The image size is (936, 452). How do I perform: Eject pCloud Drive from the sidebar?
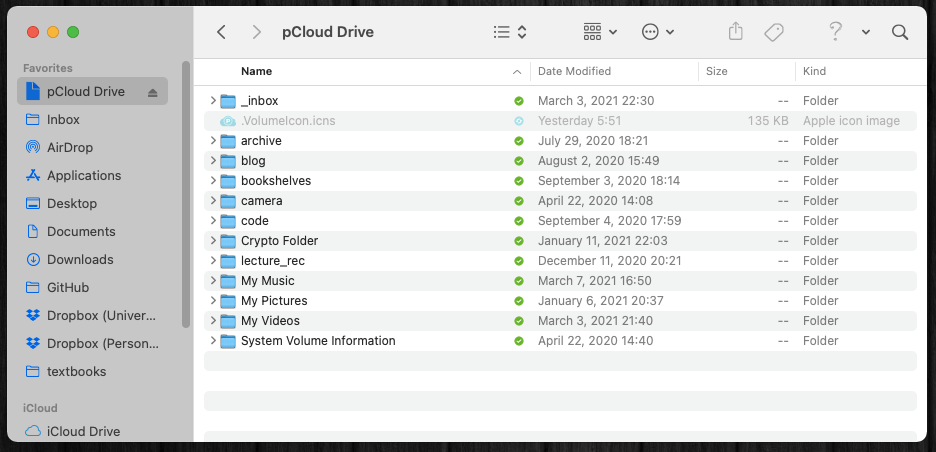tap(153, 92)
